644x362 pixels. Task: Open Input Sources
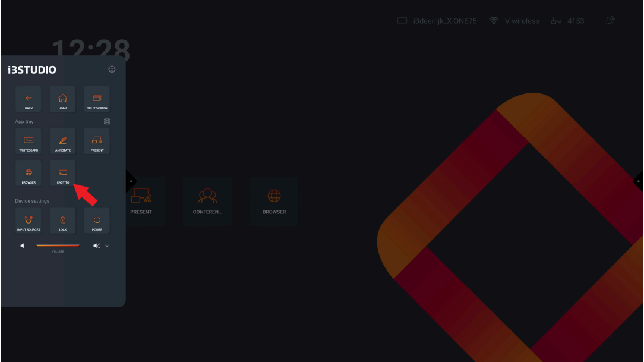pos(29,221)
